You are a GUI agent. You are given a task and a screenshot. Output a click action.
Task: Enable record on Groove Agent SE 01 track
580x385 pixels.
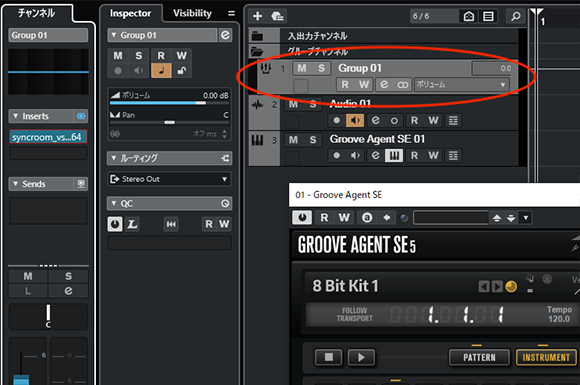click(x=336, y=155)
